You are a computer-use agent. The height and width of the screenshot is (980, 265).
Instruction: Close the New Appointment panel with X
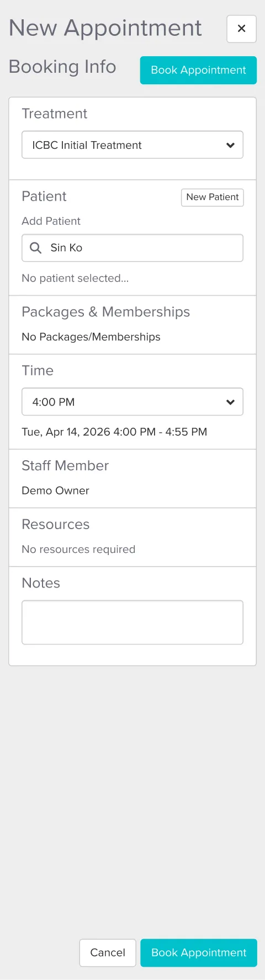(x=241, y=29)
